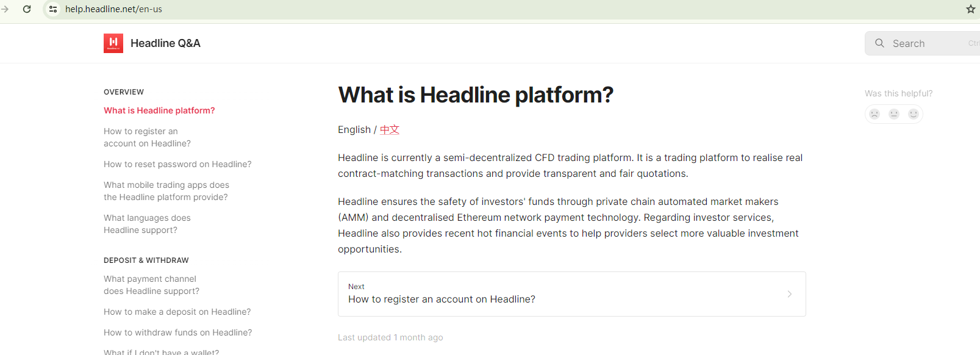Open next article about registering an account
The width and height of the screenshot is (980, 355).
click(442, 299)
